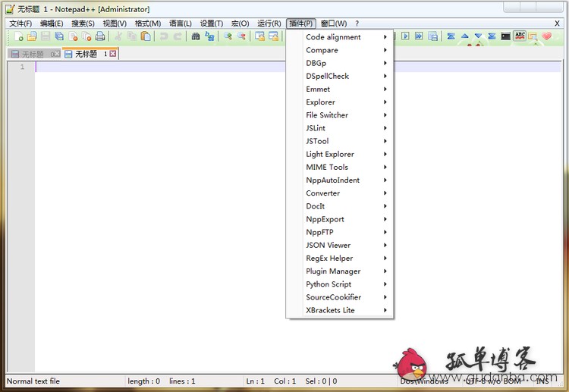Click the Save recorded macro icon
The image size is (569, 392).
pyautogui.click(x=432, y=36)
